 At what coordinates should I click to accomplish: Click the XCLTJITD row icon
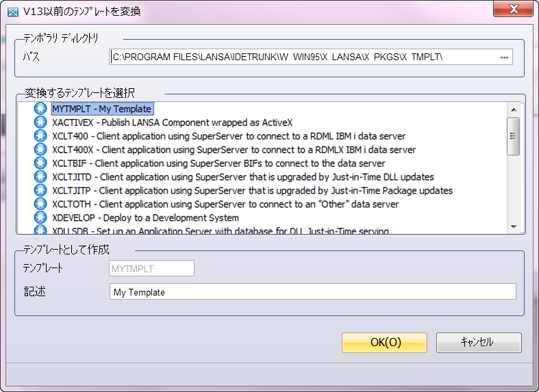40,177
